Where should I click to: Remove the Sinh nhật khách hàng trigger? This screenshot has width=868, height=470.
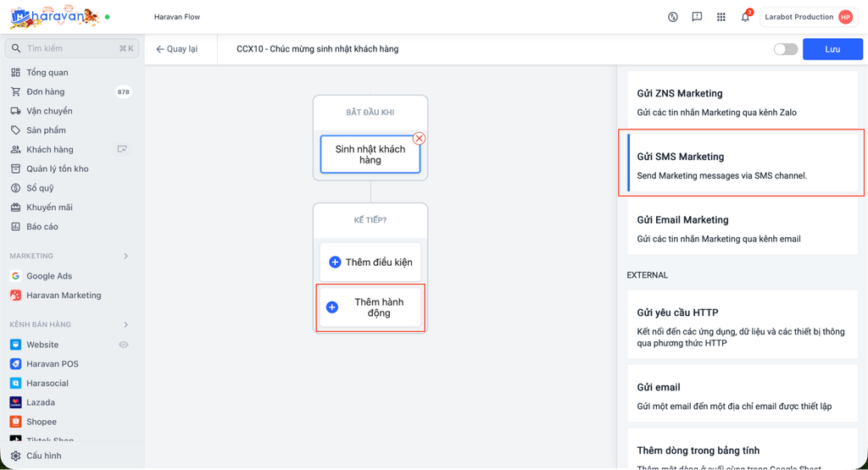[419, 138]
